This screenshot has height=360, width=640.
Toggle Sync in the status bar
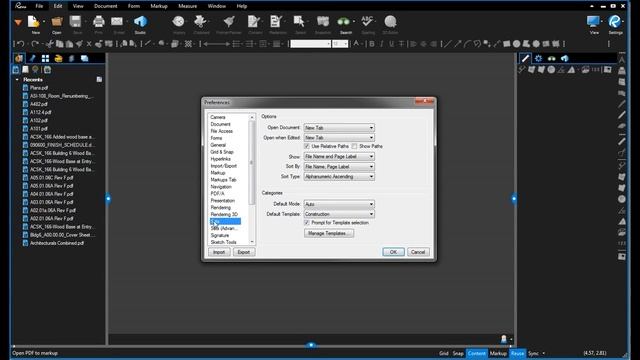(533, 353)
